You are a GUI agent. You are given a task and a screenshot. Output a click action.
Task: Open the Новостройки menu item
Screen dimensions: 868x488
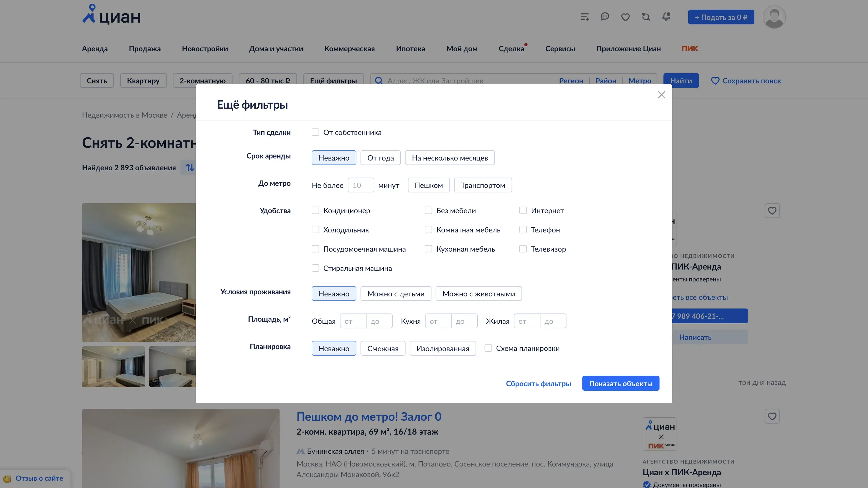click(x=205, y=49)
